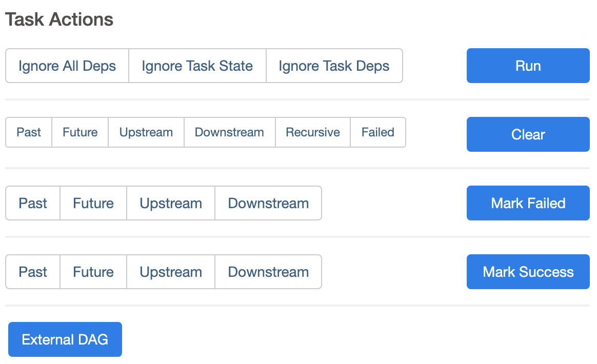Enable Upstream in the Mark Success options
The height and width of the screenshot is (364, 597).
[170, 272]
